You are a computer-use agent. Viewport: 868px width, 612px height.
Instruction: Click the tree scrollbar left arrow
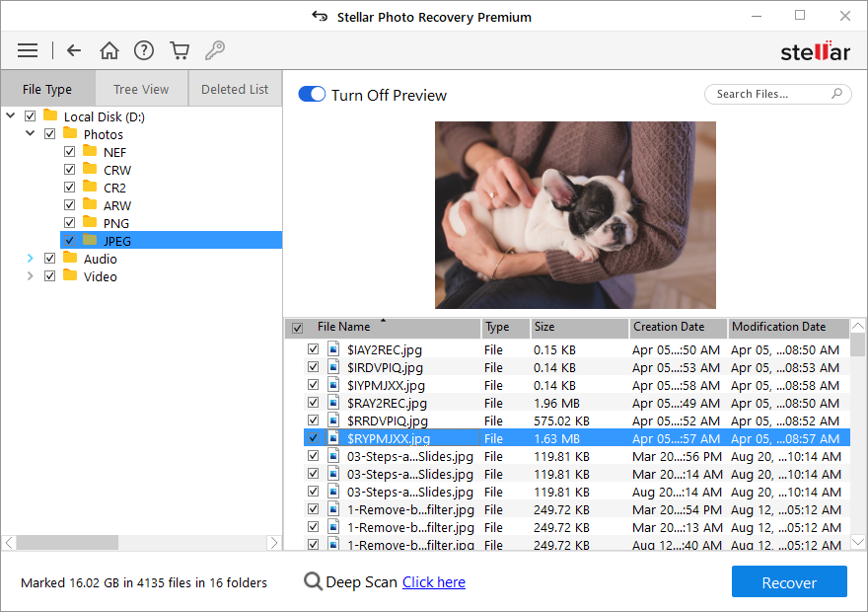point(9,542)
